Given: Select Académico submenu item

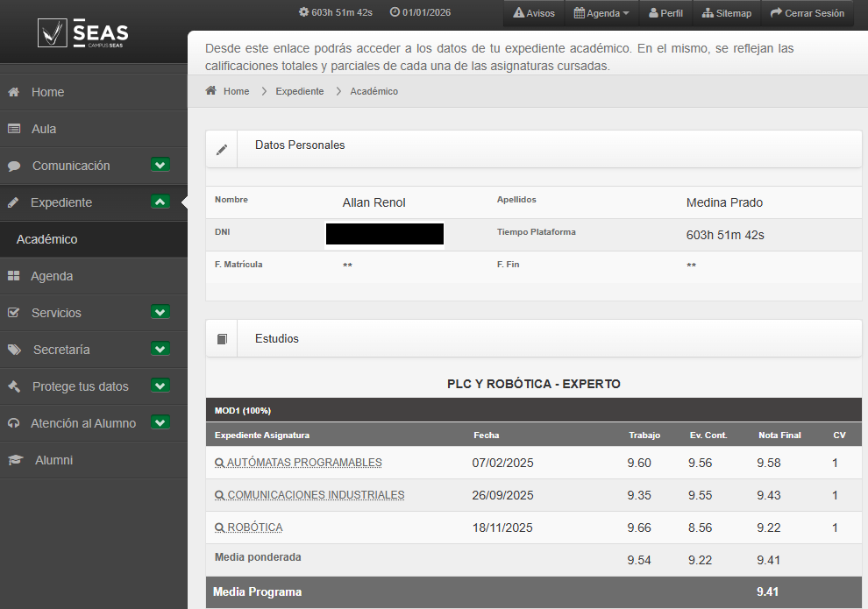Looking at the screenshot, I should pyautogui.click(x=47, y=239).
